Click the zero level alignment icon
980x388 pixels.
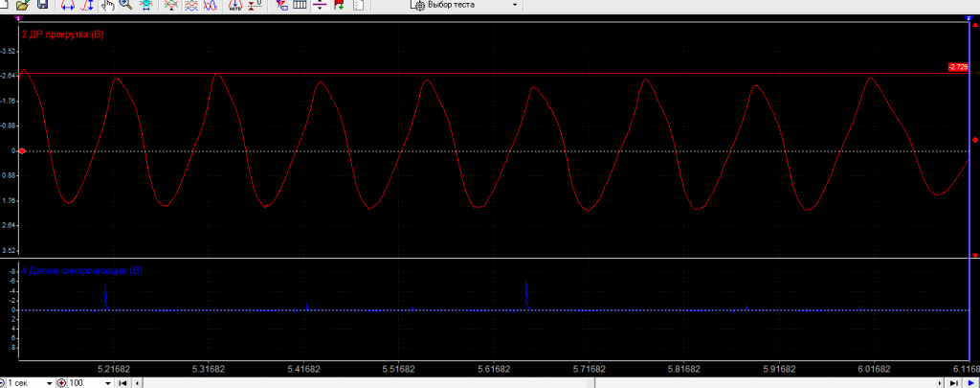tap(255, 5)
